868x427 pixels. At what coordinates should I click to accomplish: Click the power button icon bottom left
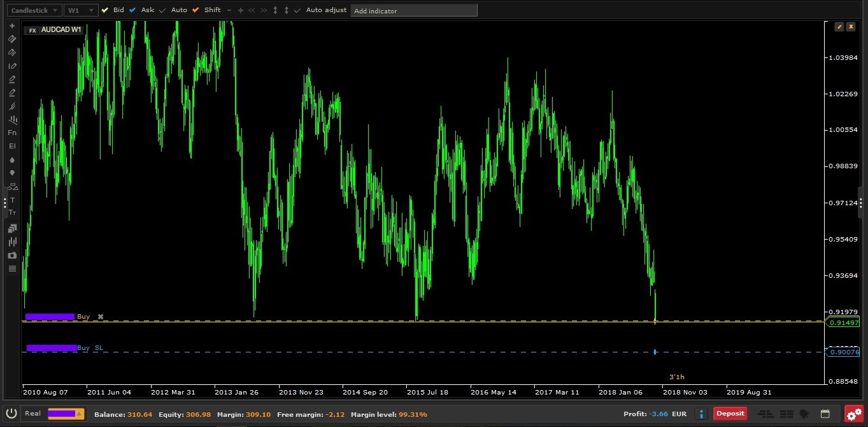point(10,414)
